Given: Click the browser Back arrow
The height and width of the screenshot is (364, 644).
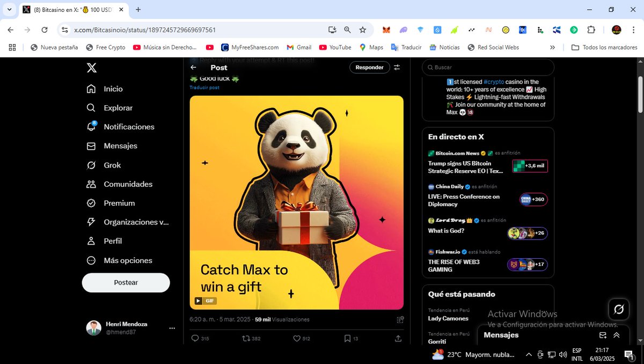Looking at the screenshot, I should coord(11,30).
